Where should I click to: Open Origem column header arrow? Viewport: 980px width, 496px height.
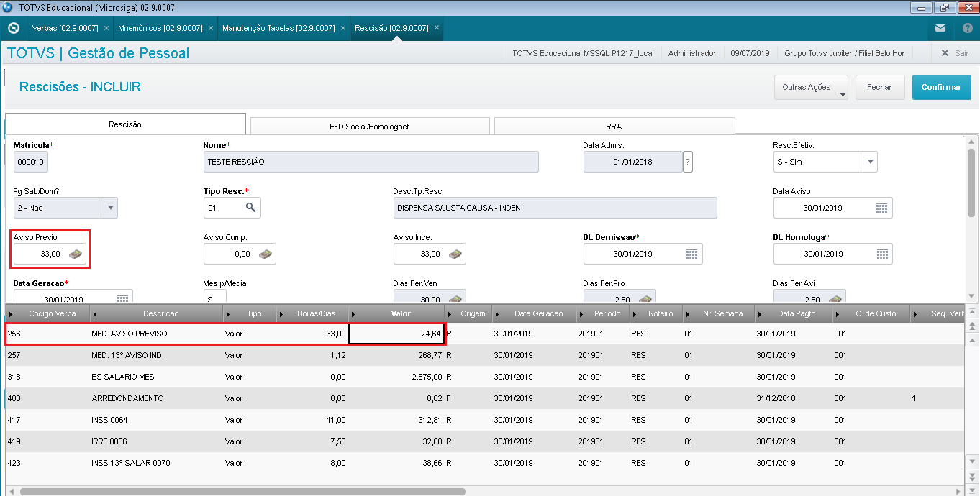click(x=450, y=314)
